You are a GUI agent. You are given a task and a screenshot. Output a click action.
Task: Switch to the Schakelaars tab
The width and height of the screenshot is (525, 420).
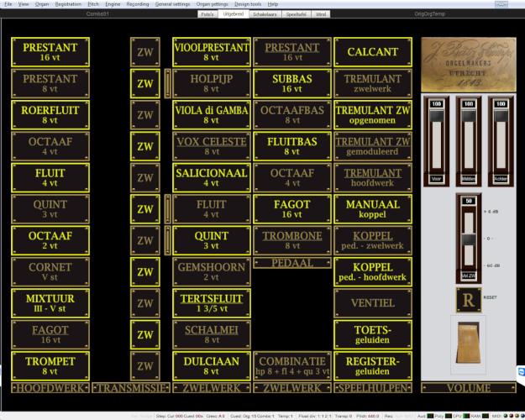coord(265,15)
